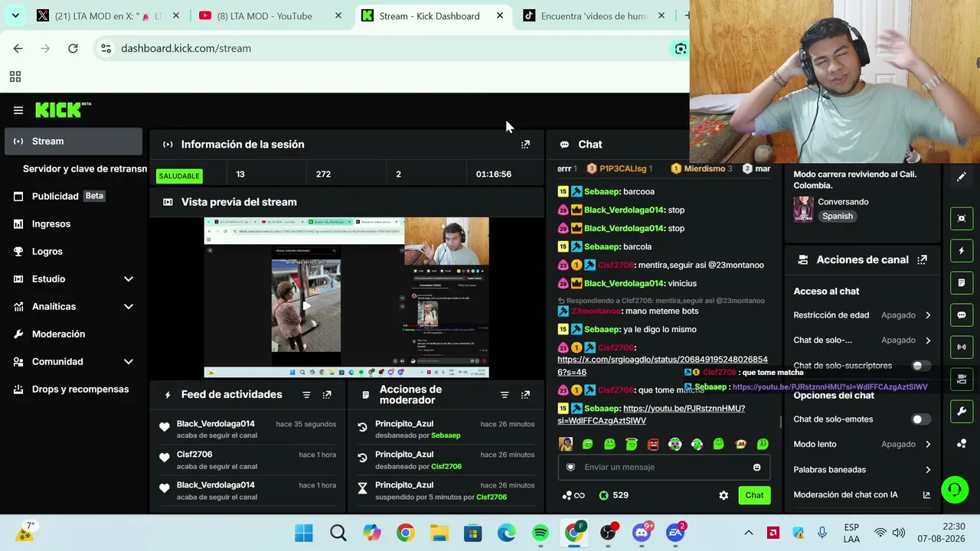Switch to the LTA MOD en X tab
The image size is (980, 551).
(110, 16)
